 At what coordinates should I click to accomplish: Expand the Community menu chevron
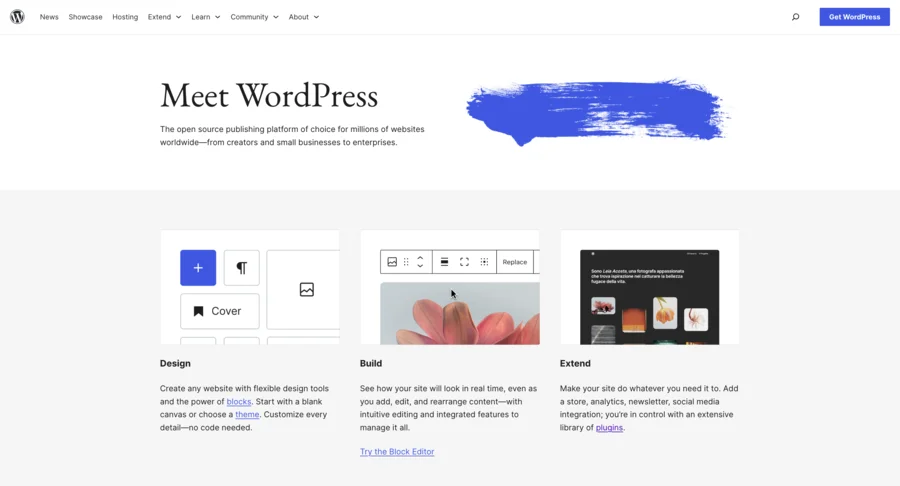(x=276, y=17)
